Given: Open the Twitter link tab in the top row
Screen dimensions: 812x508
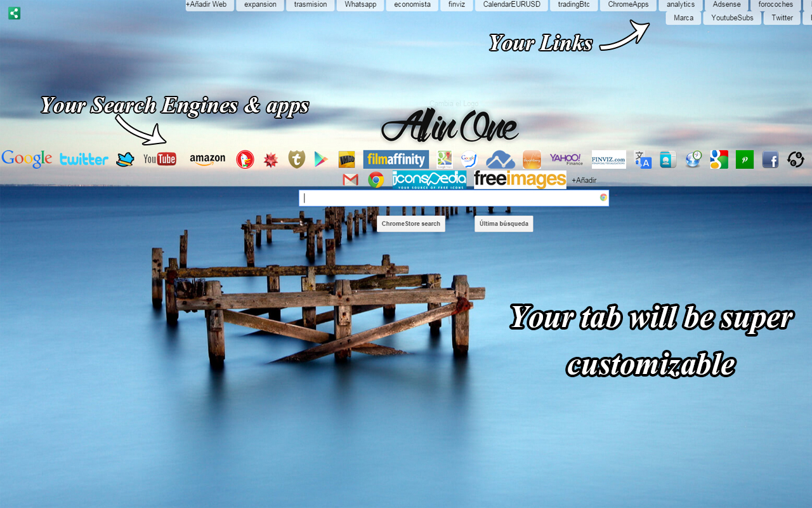Looking at the screenshot, I should [782, 18].
